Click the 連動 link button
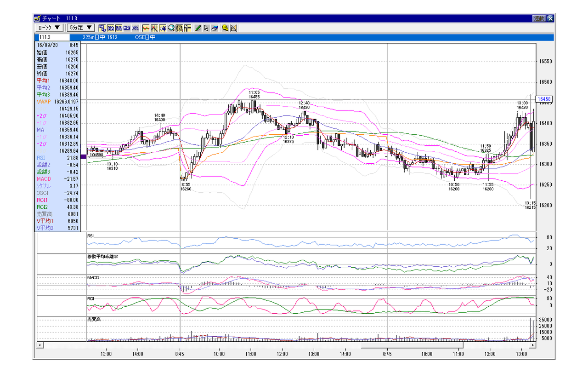Image resolution: width=588 pixels, height=373 pixels. coord(539,18)
